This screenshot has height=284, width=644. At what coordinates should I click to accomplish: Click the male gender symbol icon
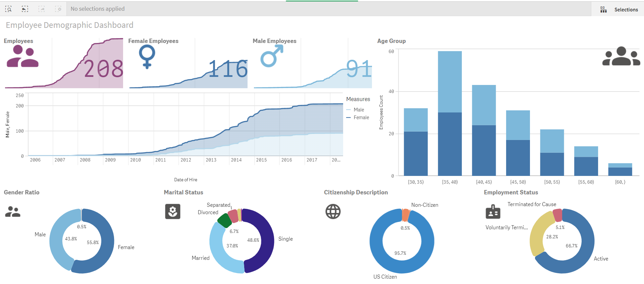pyautogui.click(x=272, y=56)
